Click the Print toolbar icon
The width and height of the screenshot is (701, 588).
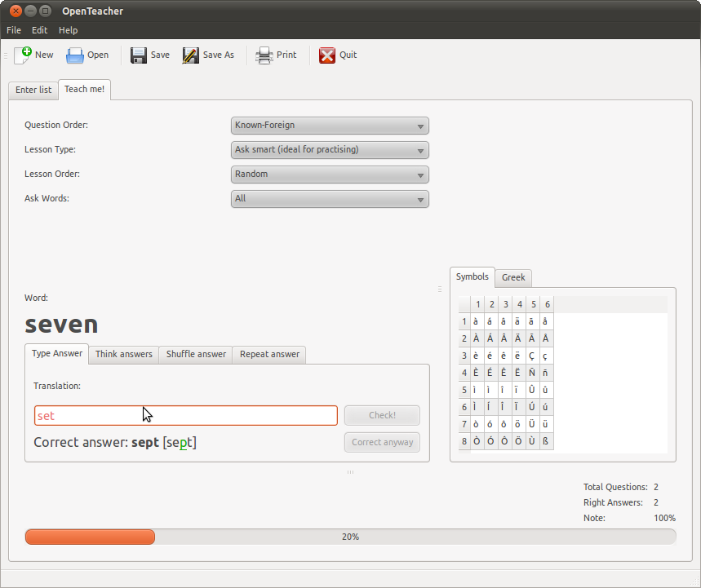[264, 55]
